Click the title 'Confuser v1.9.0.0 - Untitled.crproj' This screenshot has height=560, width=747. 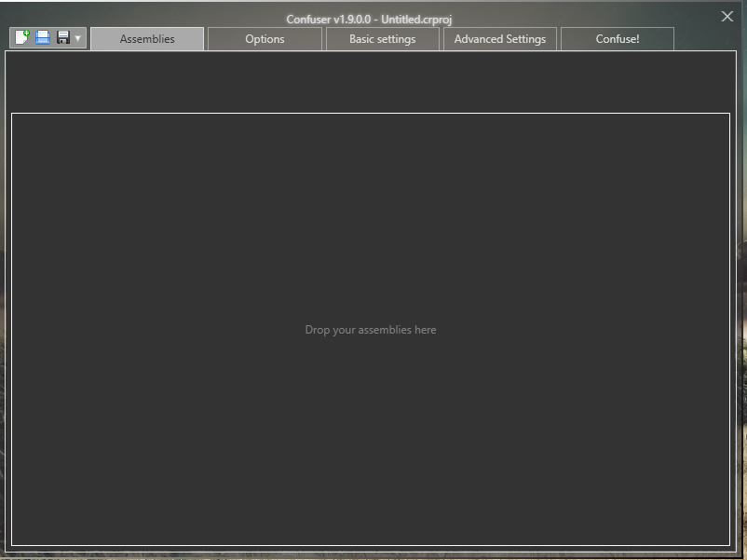(369, 19)
